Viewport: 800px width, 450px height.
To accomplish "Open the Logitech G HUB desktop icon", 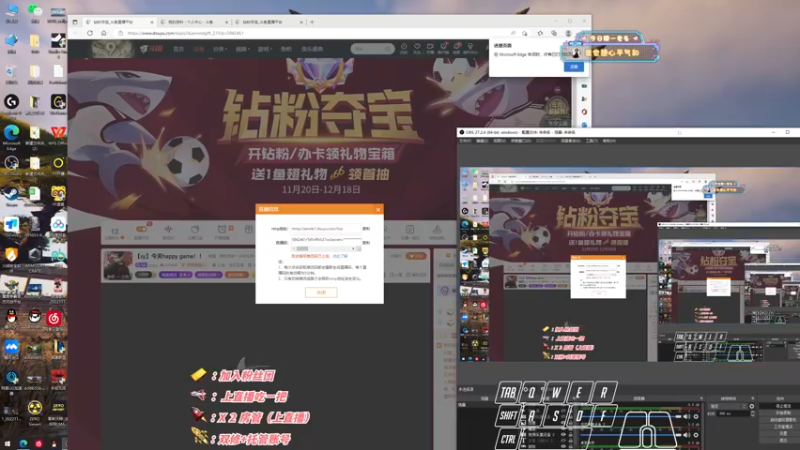I will point(11,104).
